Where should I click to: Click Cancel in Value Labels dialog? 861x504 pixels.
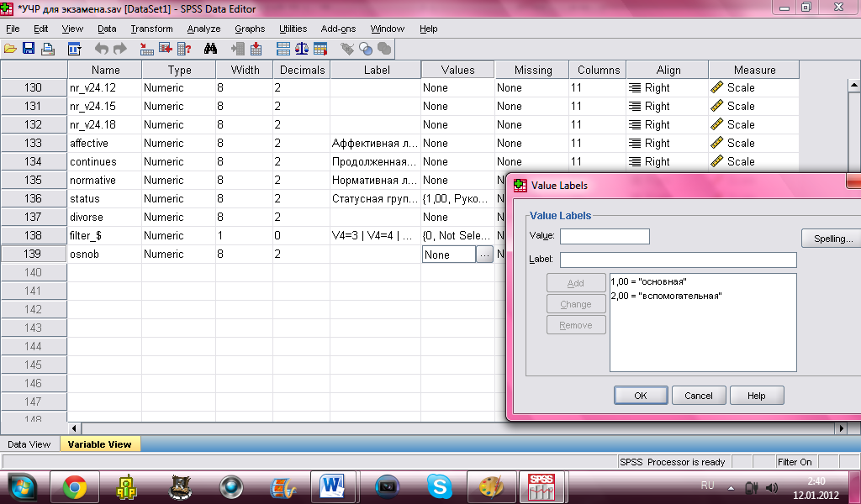[699, 396]
